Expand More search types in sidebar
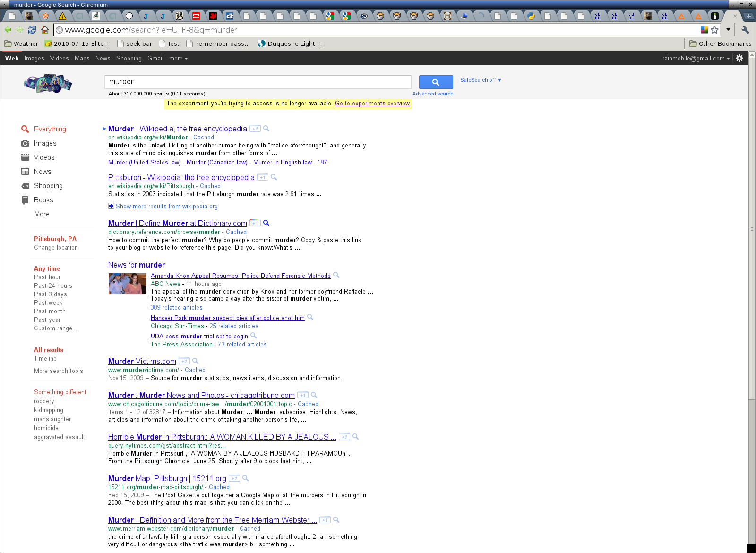This screenshot has width=756, height=553. pyautogui.click(x=42, y=214)
